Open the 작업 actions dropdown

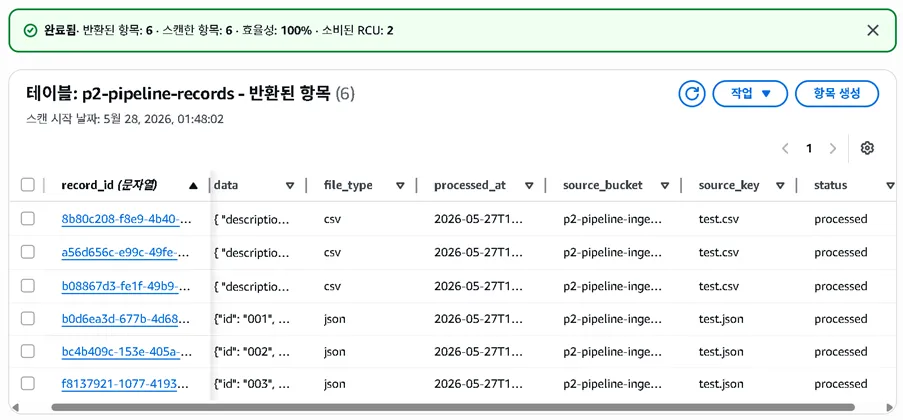pos(750,93)
